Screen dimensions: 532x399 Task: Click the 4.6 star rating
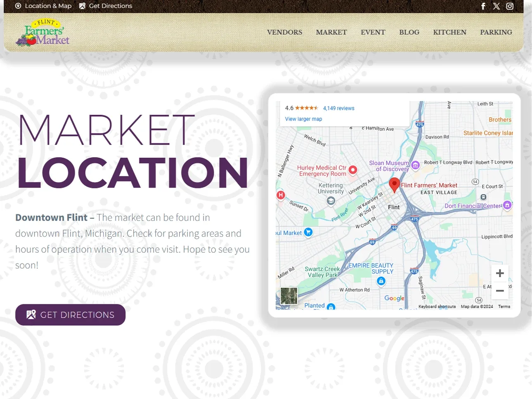tap(301, 108)
